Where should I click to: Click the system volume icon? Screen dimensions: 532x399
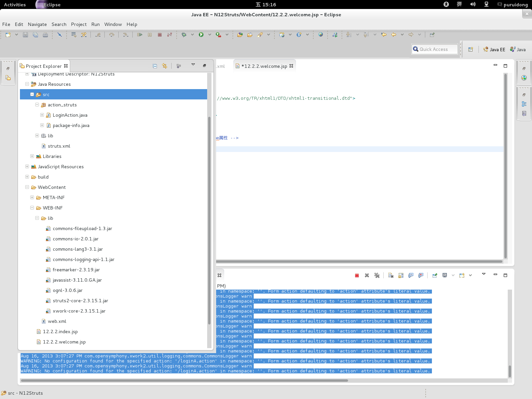(x=473, y=4)
